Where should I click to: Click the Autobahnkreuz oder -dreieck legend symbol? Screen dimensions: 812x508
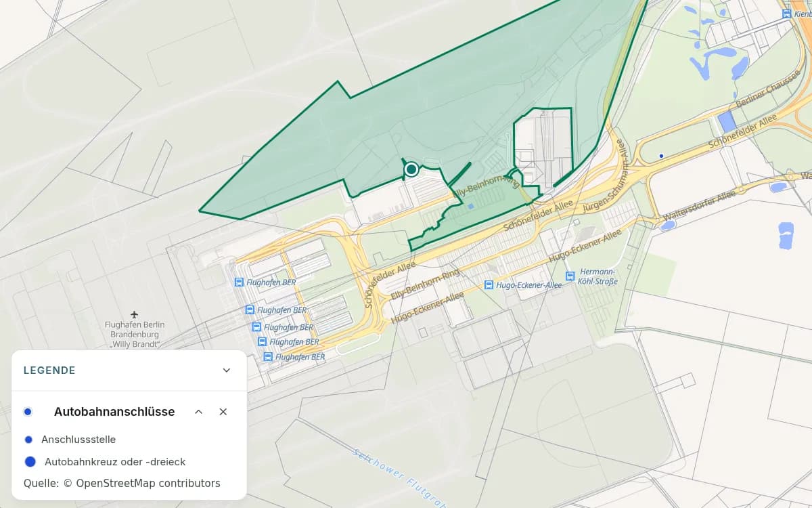click(x=30, y=462)
